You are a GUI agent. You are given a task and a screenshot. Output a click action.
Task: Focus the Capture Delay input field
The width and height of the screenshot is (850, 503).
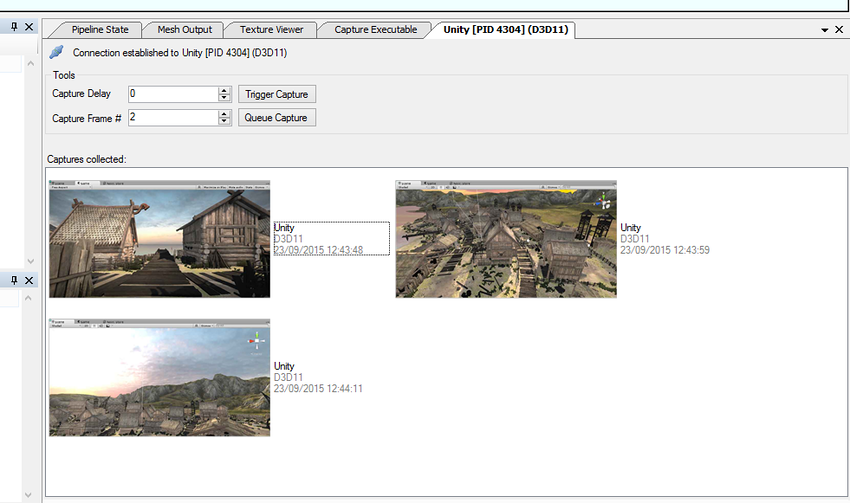click(172, 94)
